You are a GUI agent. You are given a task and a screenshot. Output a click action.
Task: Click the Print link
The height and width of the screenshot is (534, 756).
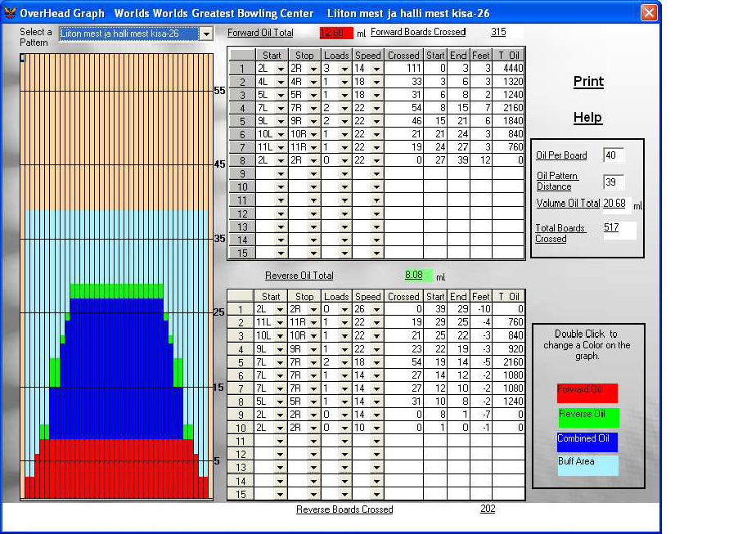point(588,82)
